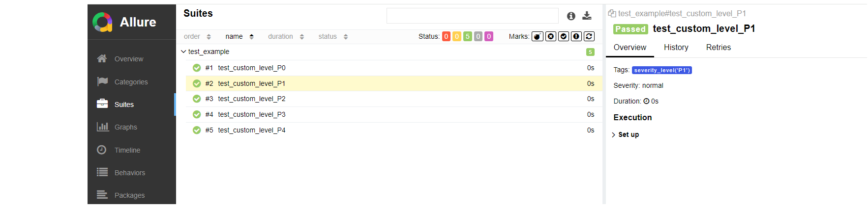Click the info icon in Suites header
868x210 pixels.
pyautogui.click(x=571, y=16)
